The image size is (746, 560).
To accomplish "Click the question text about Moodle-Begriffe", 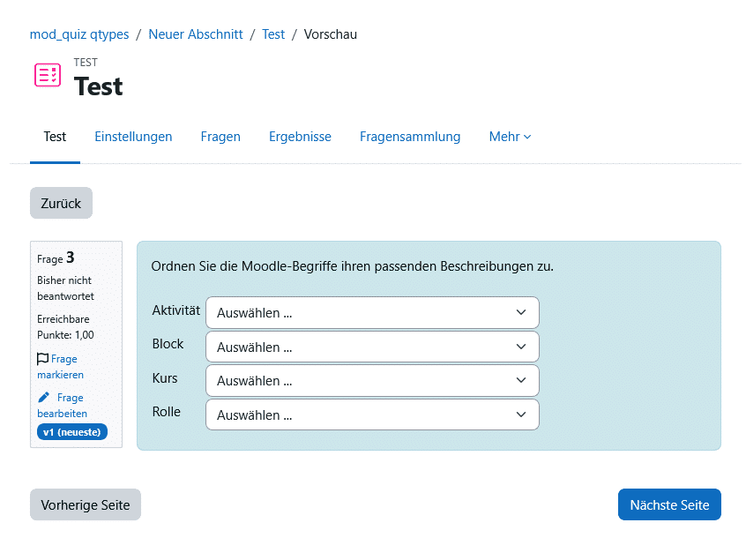I will pyautogui.click(x=352, y=266).
